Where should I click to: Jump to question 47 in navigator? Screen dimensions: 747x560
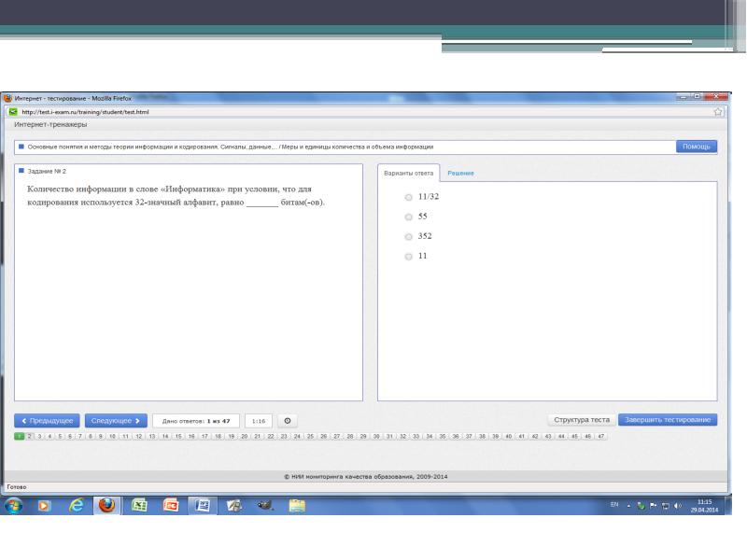[x=601, y=436]
